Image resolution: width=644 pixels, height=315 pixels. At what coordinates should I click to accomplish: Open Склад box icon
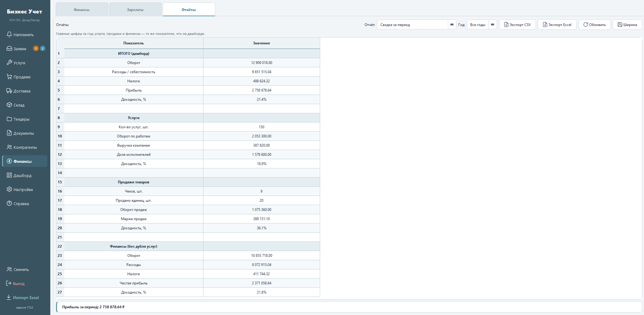click(9, 105)
